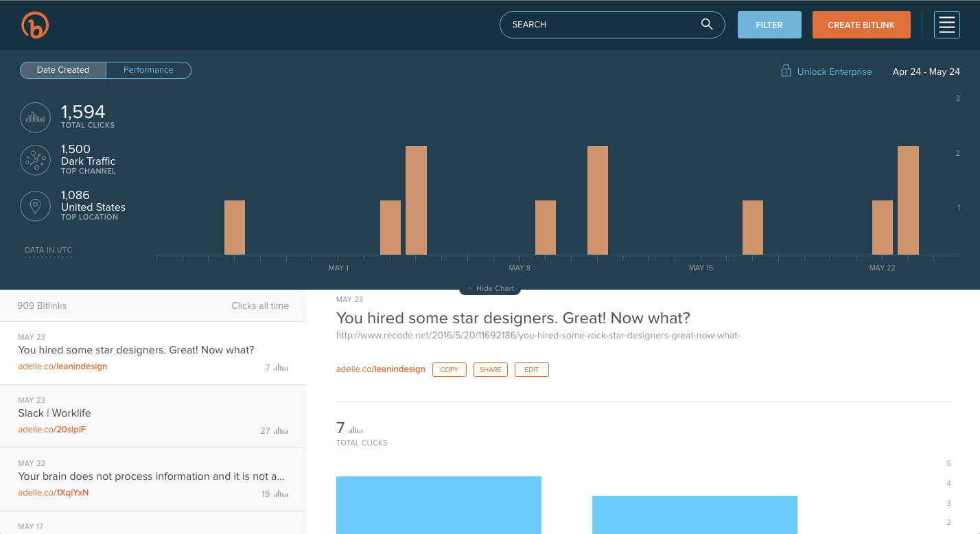Collapse the chart using Hide Chart
980x534 pixels.
tap(489, 288)
